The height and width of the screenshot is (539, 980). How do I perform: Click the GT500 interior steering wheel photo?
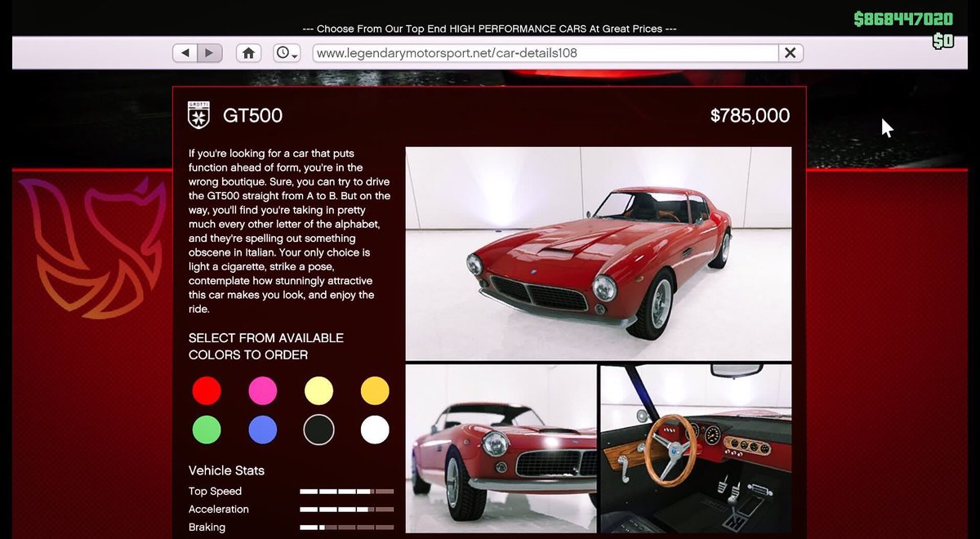tap(696, 449)
